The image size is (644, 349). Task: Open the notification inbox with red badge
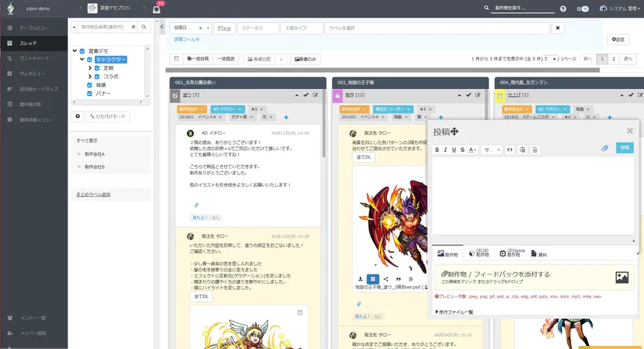(156, 8)
